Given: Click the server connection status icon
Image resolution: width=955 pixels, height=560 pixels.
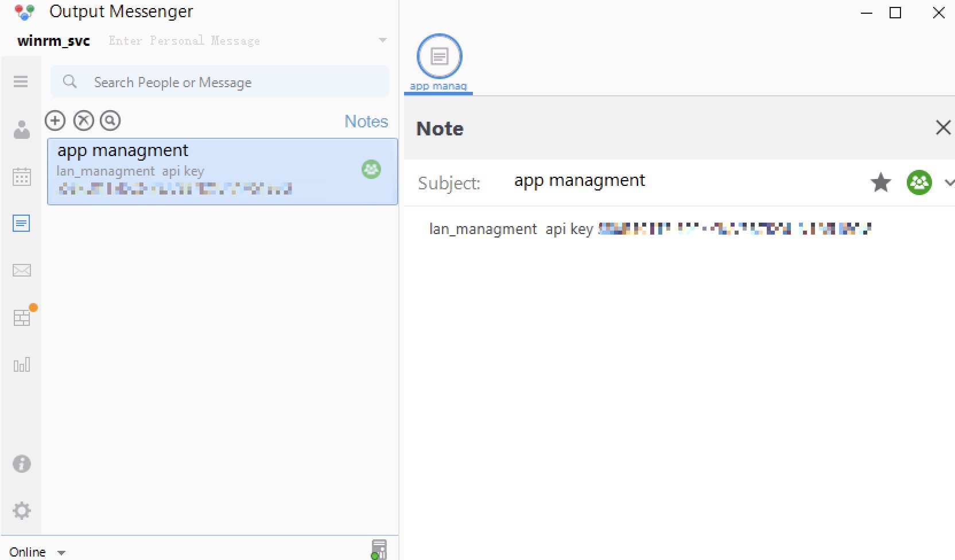Looking at the screenshot, I should point(379,549).
